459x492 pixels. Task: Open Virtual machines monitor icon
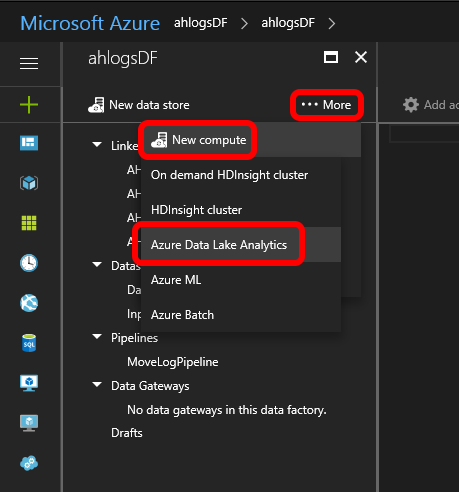(29, 383)
